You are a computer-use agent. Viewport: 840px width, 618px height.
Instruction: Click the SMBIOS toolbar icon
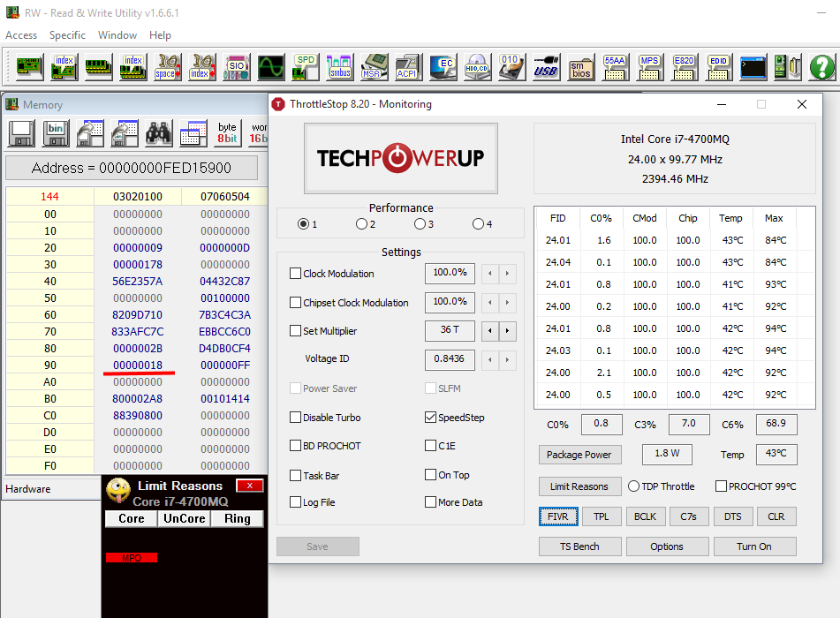[580, 66]
